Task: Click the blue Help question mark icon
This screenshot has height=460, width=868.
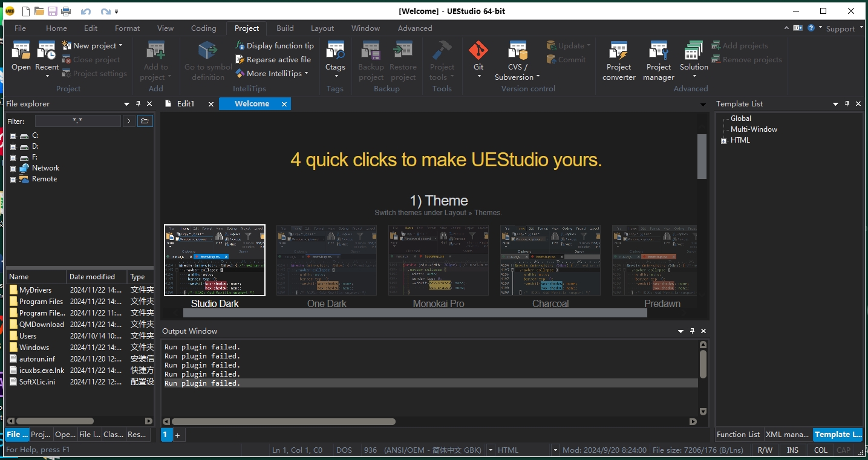Action: coord(811,28)
